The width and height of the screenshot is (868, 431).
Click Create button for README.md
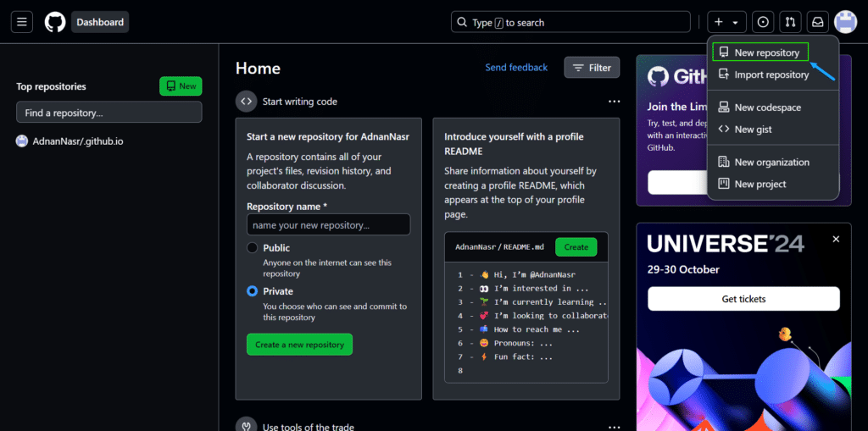tap(576, 246)
